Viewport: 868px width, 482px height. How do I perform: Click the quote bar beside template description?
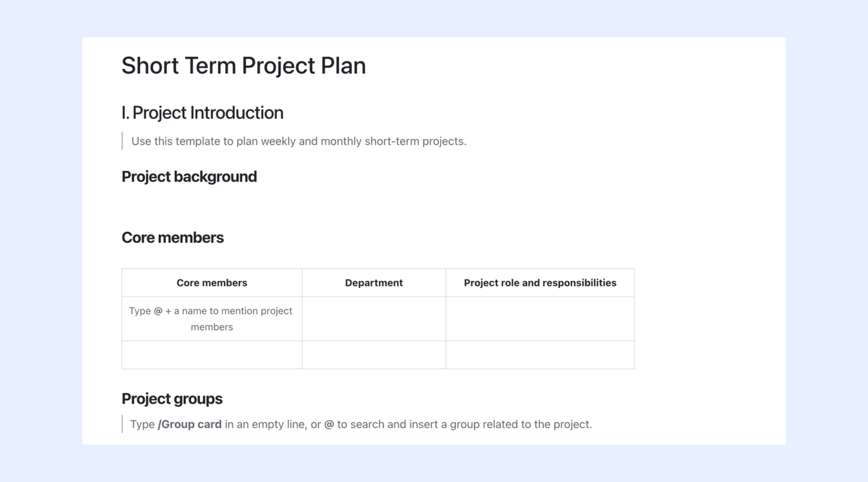(x=122, y=141)
